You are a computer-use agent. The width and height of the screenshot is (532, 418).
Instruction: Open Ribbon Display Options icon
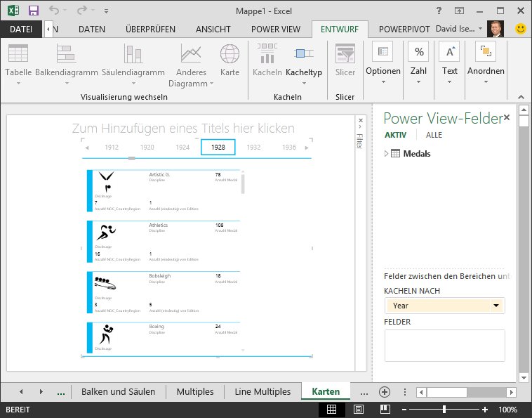pos(459,11)
